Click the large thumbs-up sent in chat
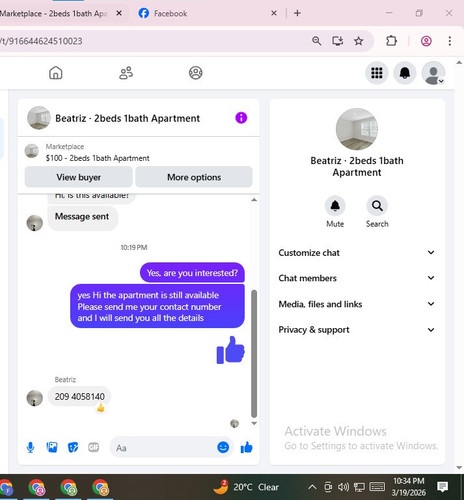Image resolution: width=464 pixels, height=500 pixels. (230, 350)
